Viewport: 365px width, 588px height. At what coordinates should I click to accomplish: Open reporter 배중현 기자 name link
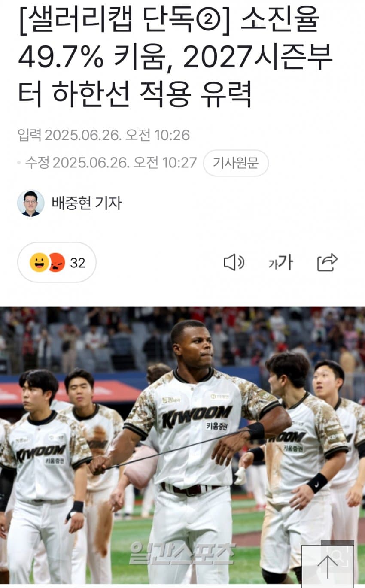point(86,203)
